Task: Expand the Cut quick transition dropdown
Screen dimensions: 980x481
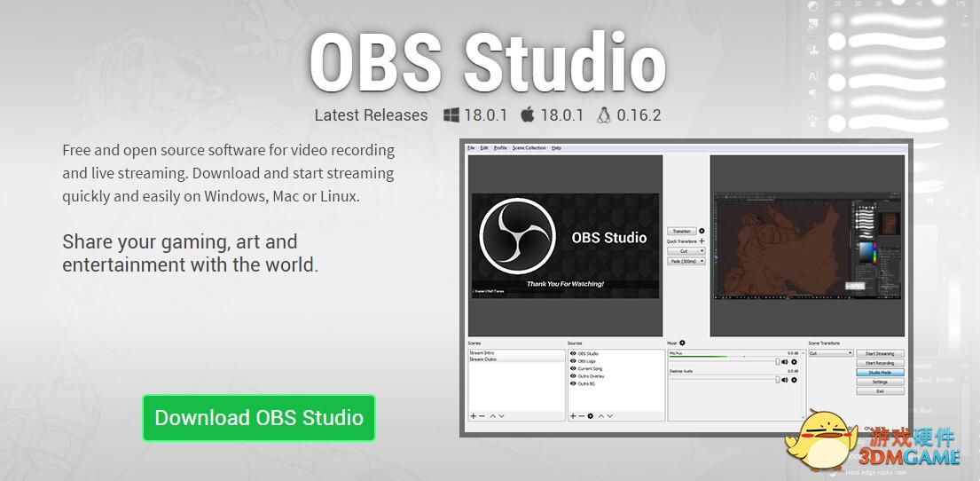Action: click(686, 251)
